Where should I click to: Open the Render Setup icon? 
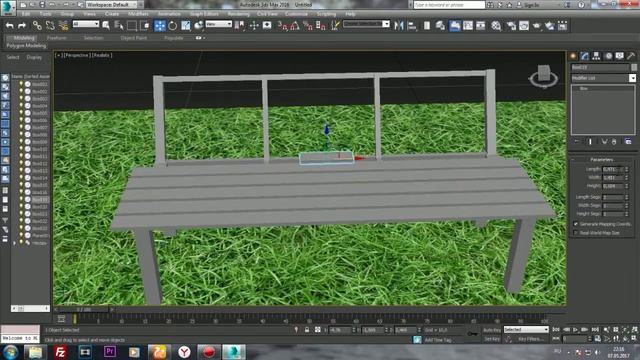click(x=511, y=26)
